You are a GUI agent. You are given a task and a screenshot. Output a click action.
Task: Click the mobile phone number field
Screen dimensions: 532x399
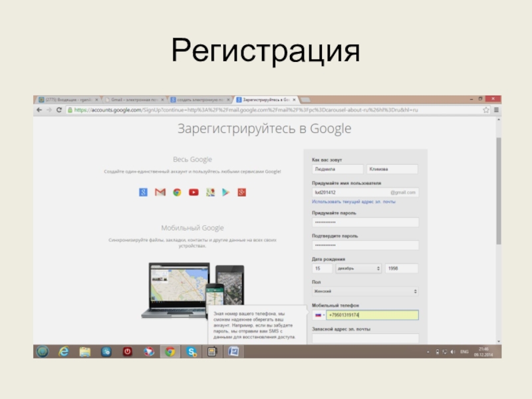pyautogui.click(x=372, y=315)
